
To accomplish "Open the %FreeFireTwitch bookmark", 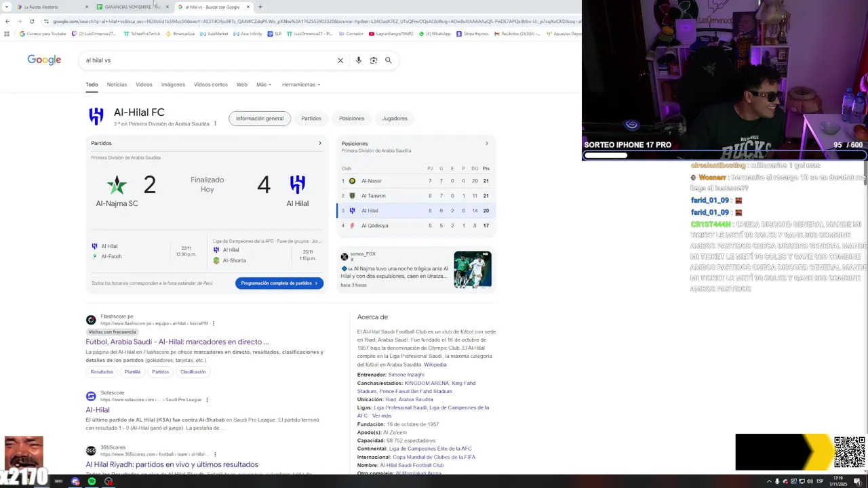I will point(142,34).
